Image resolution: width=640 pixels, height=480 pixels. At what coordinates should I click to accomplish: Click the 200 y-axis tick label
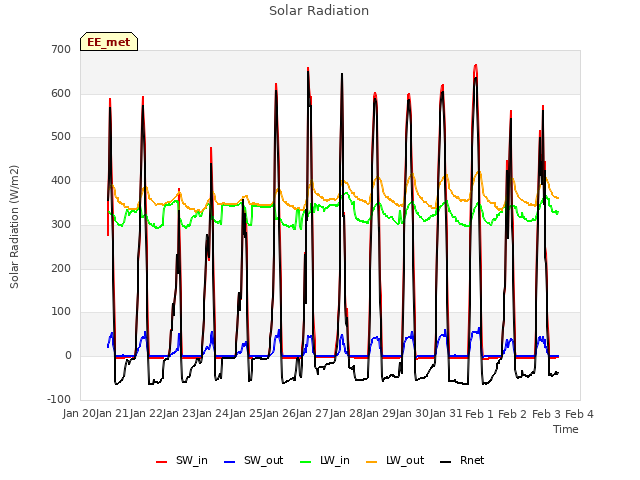coord(61,269)
